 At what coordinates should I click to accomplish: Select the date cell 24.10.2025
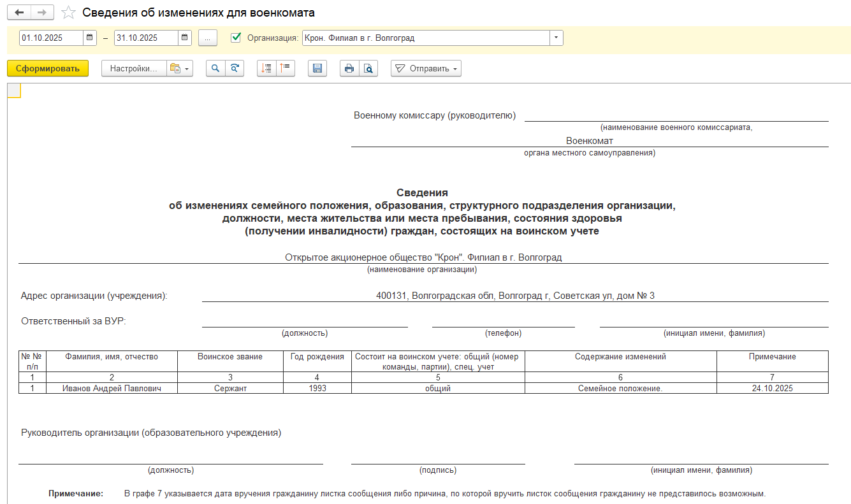[773, 388]
